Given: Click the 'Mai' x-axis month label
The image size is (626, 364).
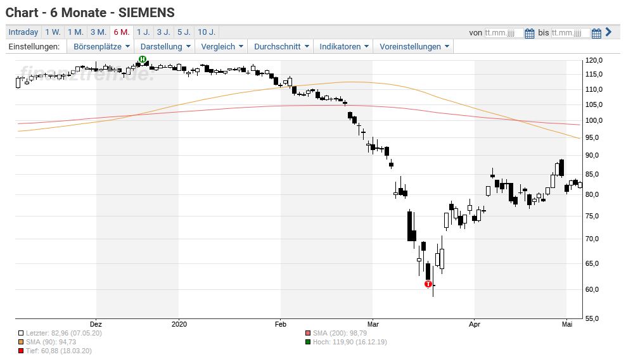Looking at the screenshot, I should [x=567, y=324].
